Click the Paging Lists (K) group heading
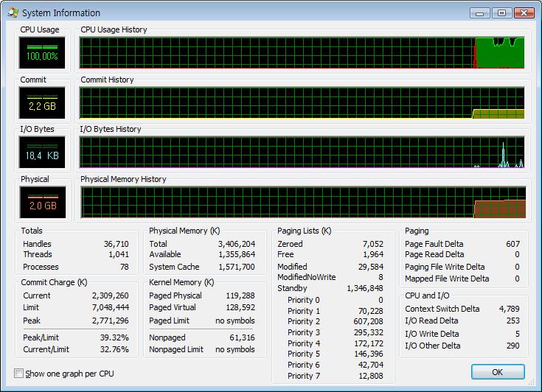 [x=305, y=231]
